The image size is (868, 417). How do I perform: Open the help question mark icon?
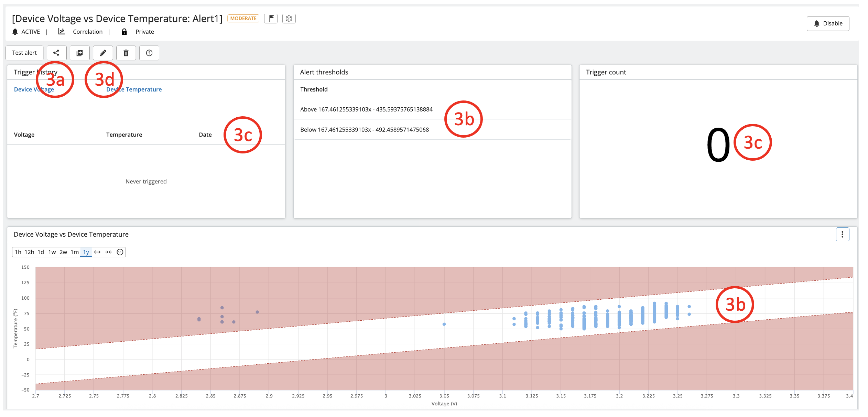point(149,53)
